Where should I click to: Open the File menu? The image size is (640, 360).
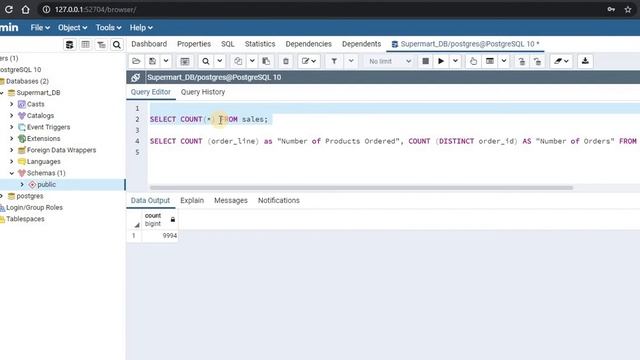[40, 28]
